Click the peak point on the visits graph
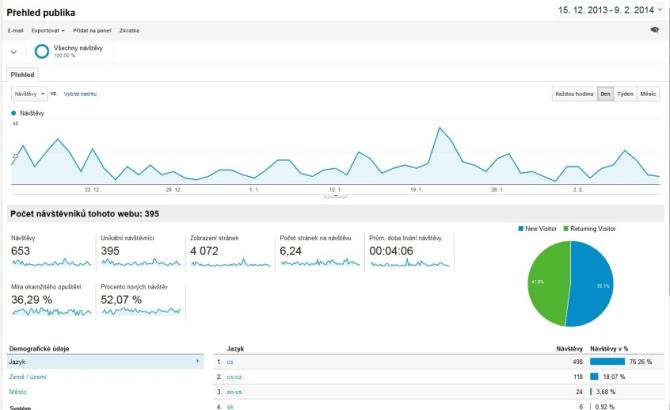Viewport: 670px width, 410px height. tap(439, 128)
